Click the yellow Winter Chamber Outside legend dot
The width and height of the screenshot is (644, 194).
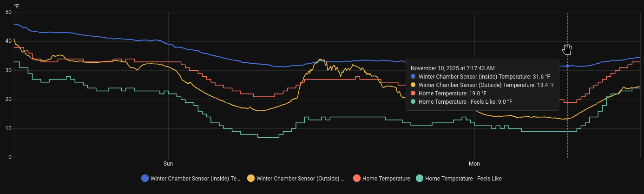(x=251, y=178)
